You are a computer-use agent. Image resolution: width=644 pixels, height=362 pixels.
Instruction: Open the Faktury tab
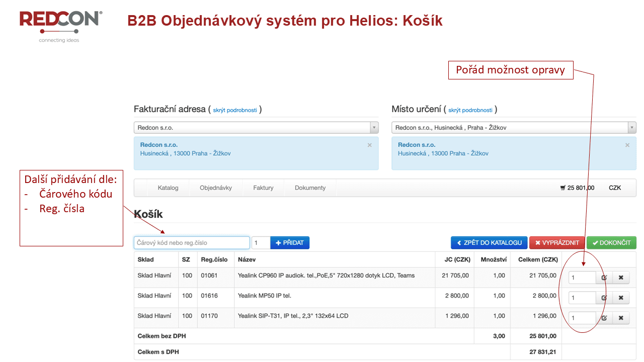[x=263, y=188]
